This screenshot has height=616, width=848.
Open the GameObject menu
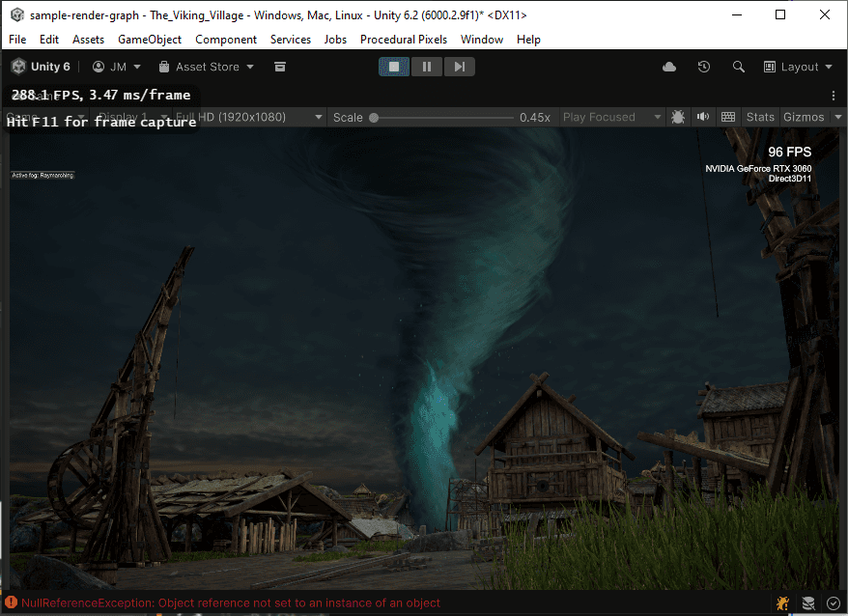(150, 40)
